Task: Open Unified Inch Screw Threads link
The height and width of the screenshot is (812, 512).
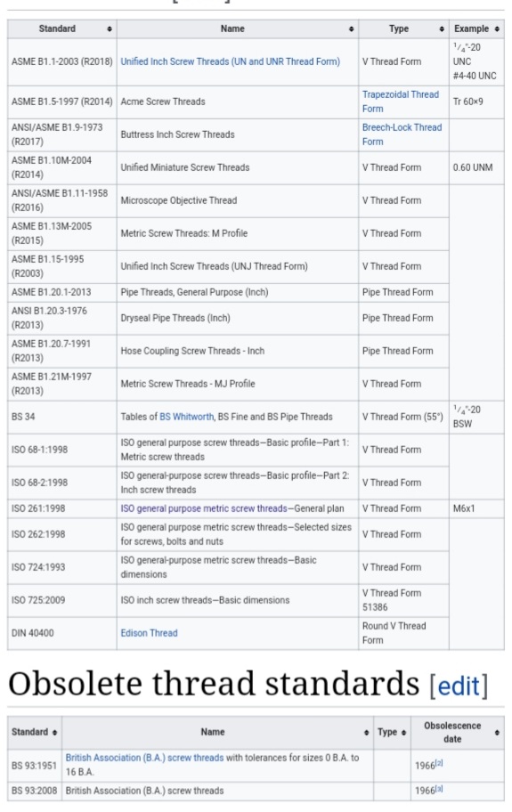Action: click(231, 61)
